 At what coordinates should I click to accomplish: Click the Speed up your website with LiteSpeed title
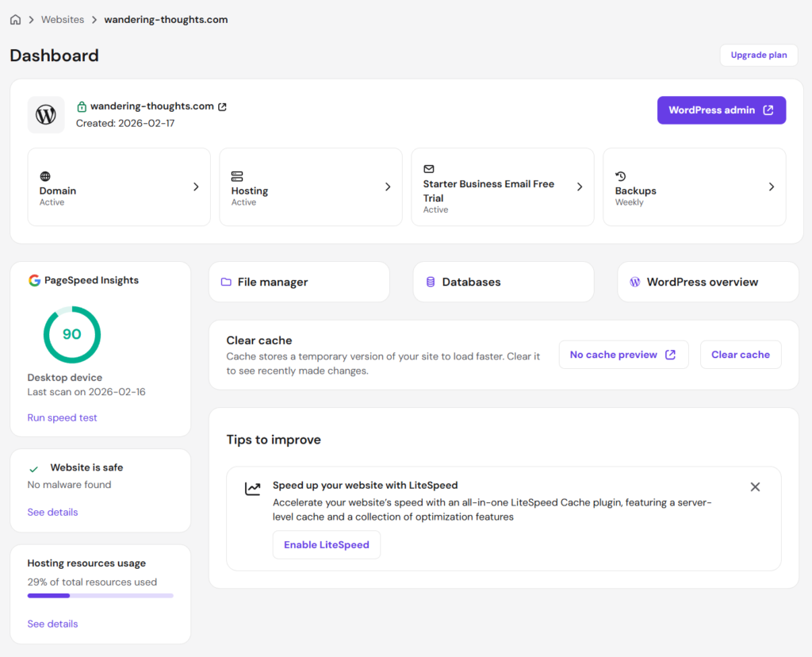point(365,485)
